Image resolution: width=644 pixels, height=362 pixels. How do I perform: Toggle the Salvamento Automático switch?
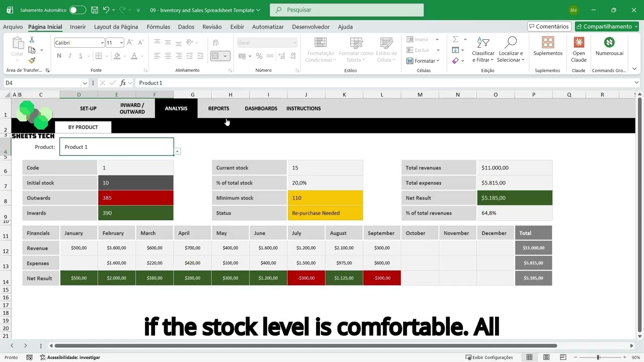coord(77,10)
